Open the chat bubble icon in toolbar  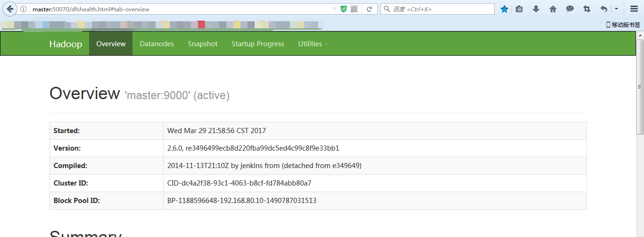570,9
